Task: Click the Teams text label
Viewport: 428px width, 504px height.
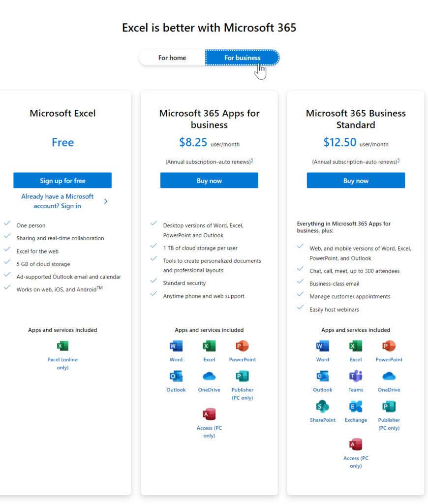Action: coord(356,390)
